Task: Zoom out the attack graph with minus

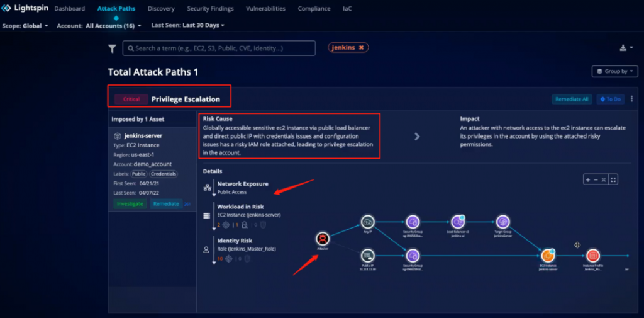Action: coord(596,179)
